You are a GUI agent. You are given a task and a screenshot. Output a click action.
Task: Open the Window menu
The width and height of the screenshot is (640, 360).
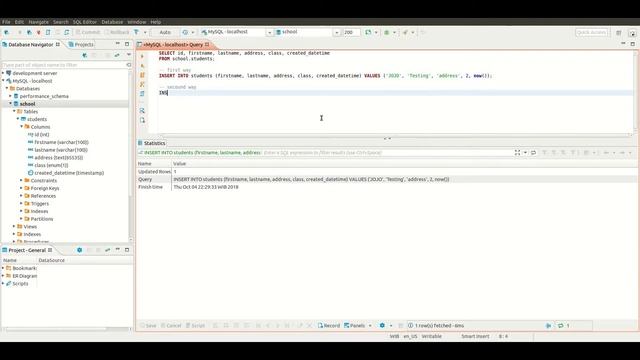click(x=137, y=22)
